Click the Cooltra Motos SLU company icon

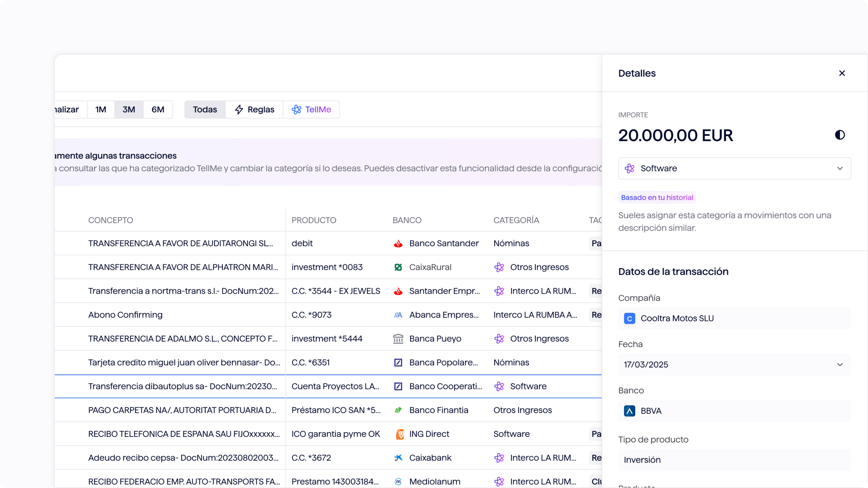630,318
